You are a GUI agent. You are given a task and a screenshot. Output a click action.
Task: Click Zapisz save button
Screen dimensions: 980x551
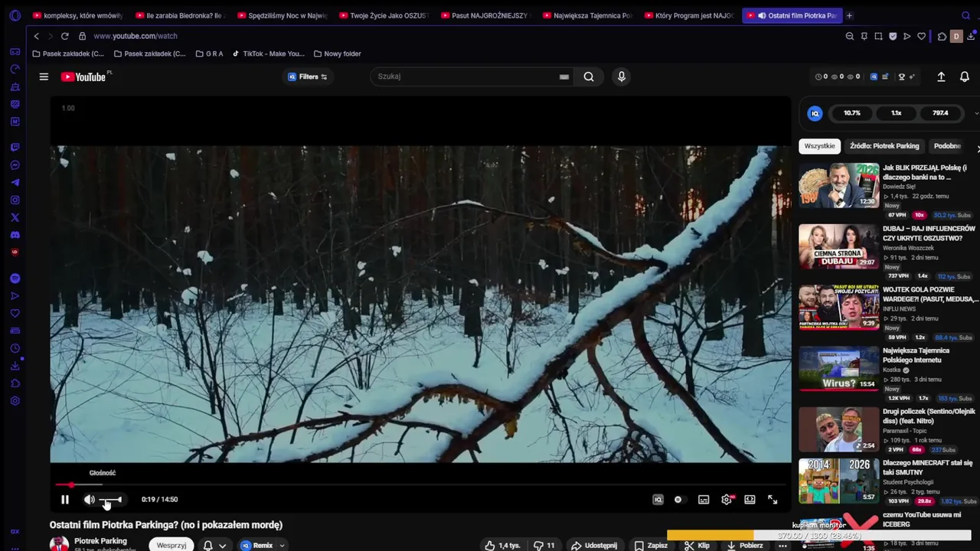tap(651, 546)
